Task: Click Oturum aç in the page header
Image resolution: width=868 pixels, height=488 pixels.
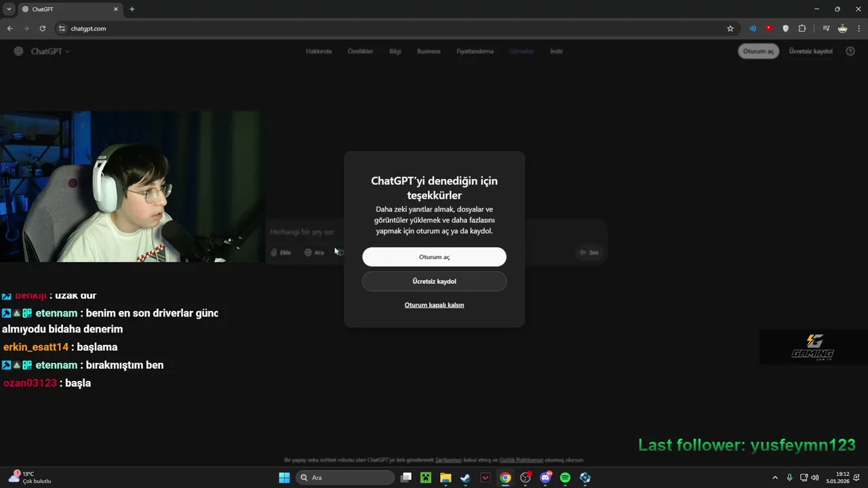Action: point(758,52)
